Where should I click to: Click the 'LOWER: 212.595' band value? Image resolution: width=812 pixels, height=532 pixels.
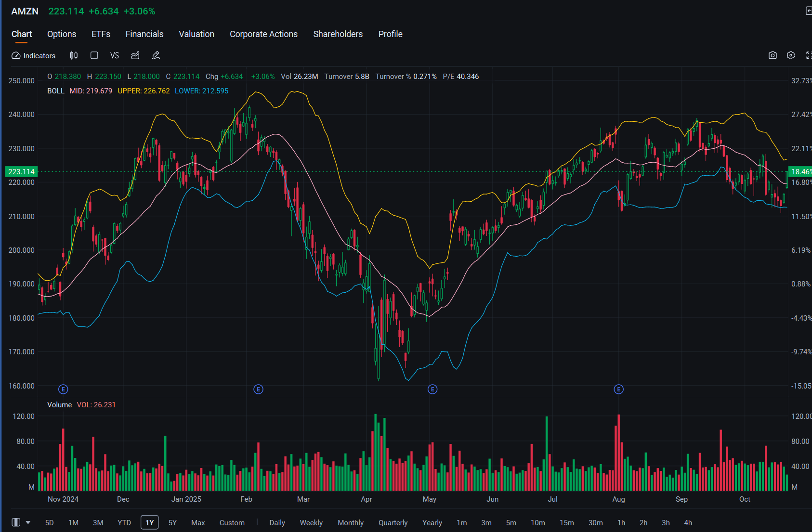202,91
